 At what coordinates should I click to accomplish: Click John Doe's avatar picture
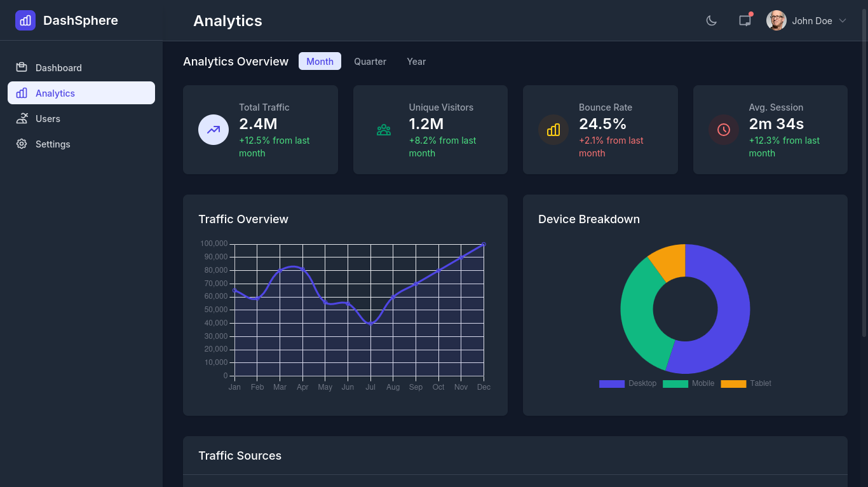[x=776, y=20]
